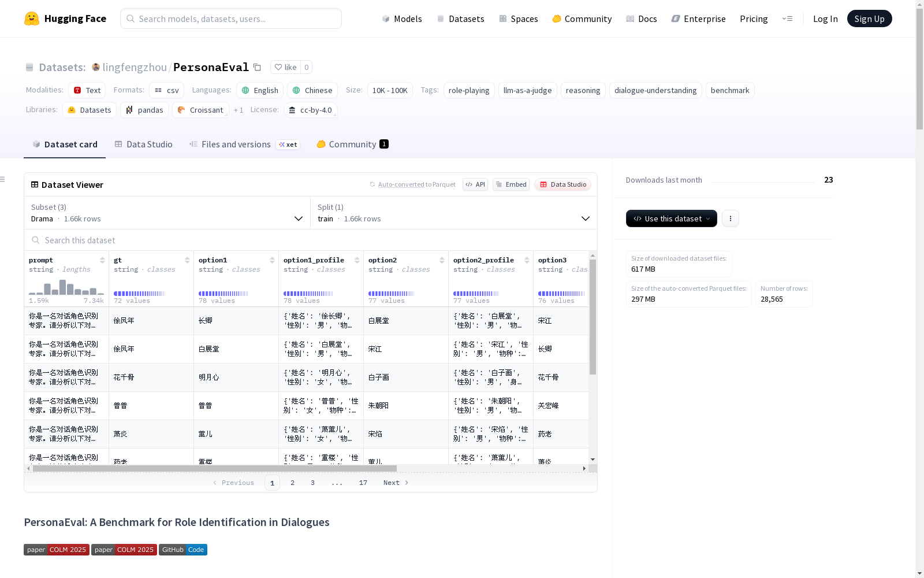
Task: Select the English language tag
Action: point(260,90)
